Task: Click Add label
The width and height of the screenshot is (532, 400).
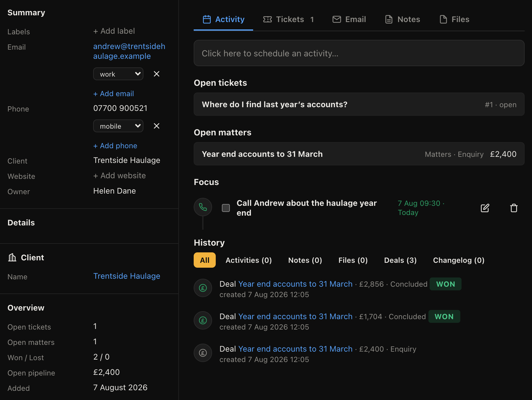Action: (114, 31)
